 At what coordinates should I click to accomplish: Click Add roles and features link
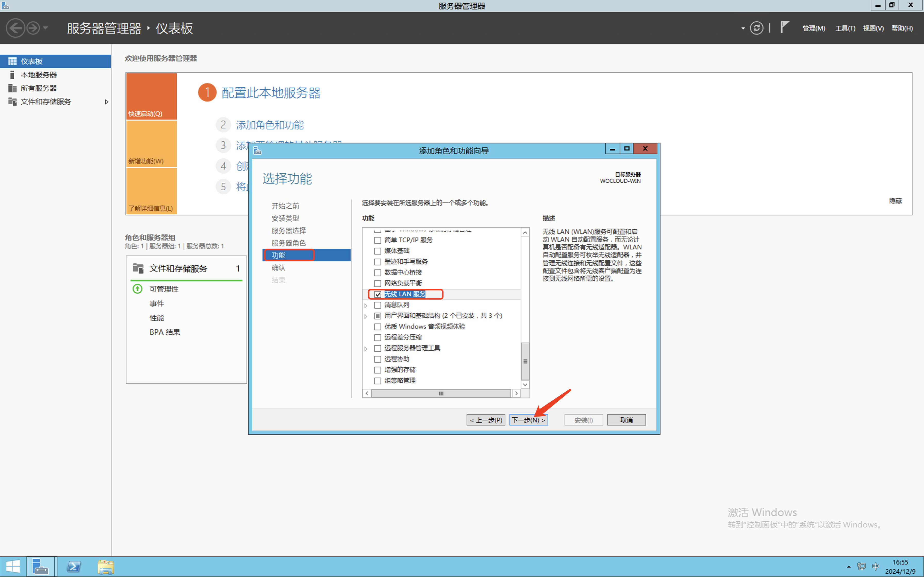[x=270, y=125]
